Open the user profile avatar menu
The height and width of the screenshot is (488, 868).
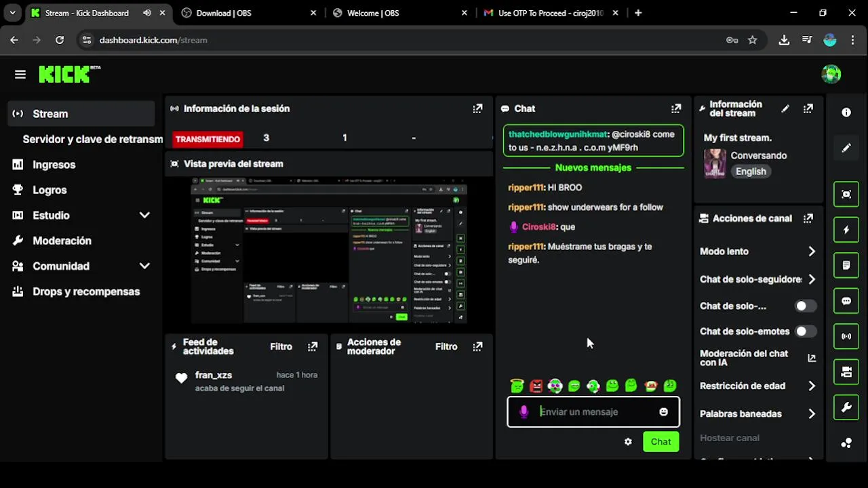click(x=831, y=74)
